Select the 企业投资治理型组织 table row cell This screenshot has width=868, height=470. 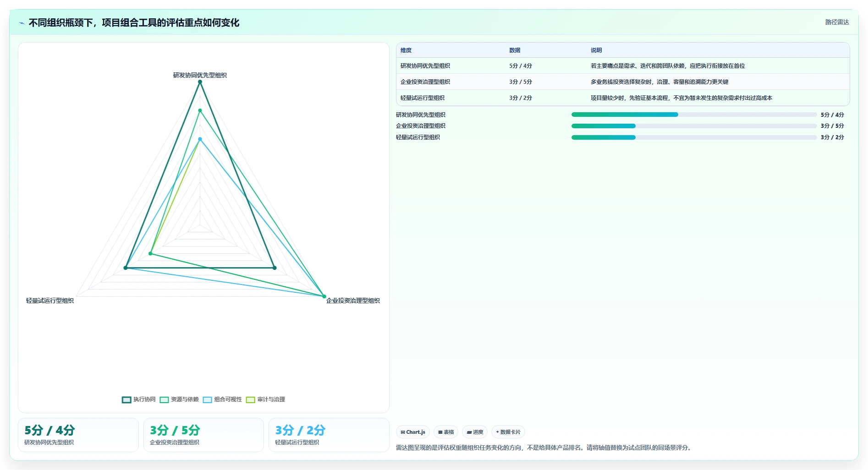click(425, 82)
